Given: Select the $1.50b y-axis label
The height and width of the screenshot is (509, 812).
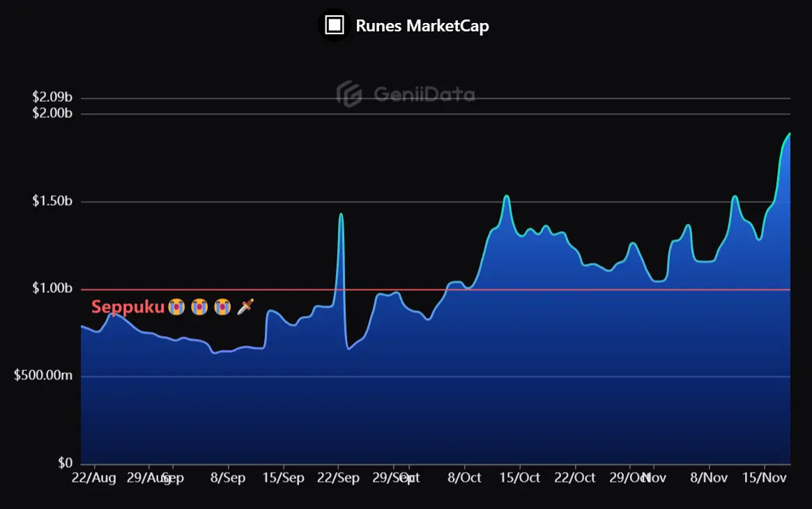Looking at the screenshot, I should click(52, 202).
